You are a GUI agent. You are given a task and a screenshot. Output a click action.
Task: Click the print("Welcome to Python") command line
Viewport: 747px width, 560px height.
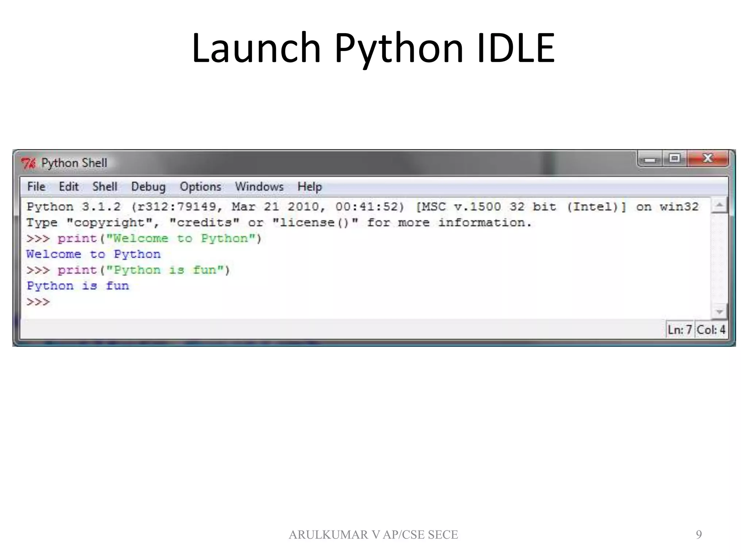coord(144,238)
